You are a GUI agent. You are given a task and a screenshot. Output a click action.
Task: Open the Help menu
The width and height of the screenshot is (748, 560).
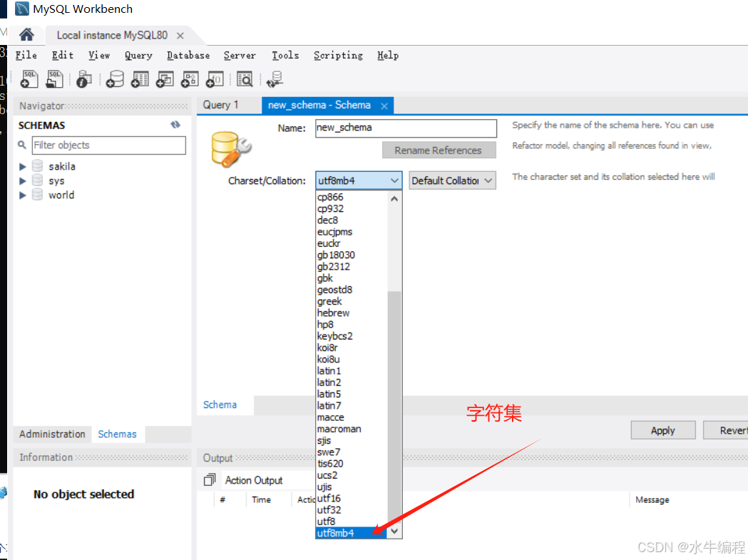[388, 56]
